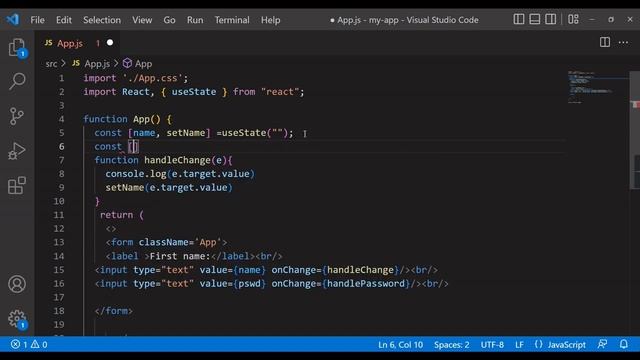Open the Manage gear settings icon
Viewport: 640px width, 360px height.
(x=17, y=319)
